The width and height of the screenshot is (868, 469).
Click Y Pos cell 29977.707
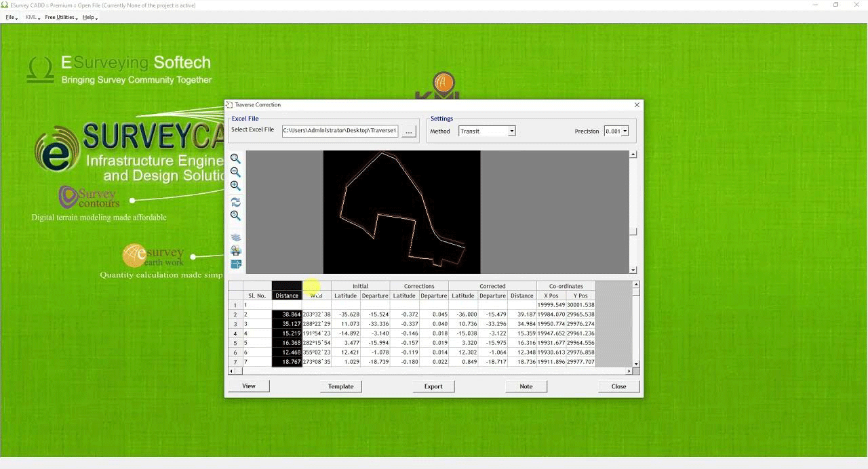tap(580, 362)
